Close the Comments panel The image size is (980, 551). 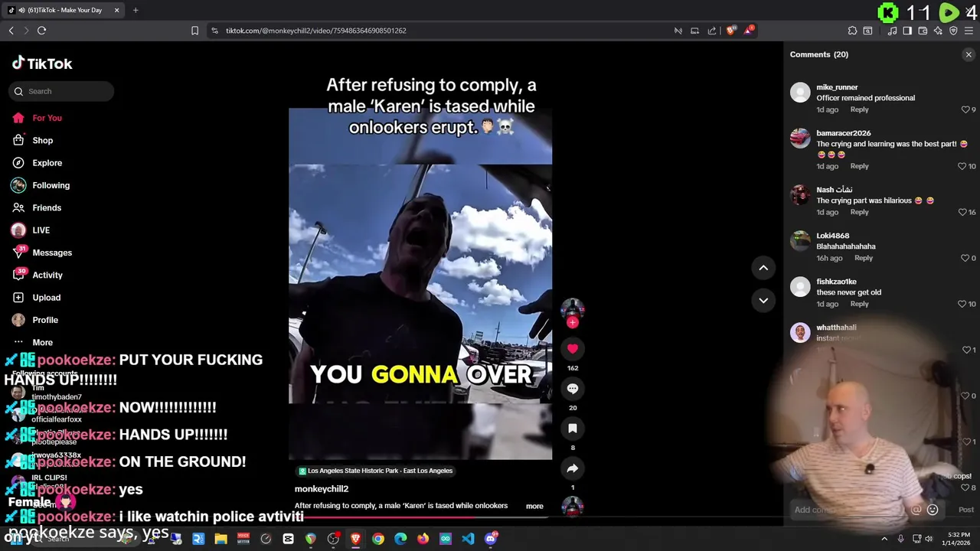tap(969, 54)
